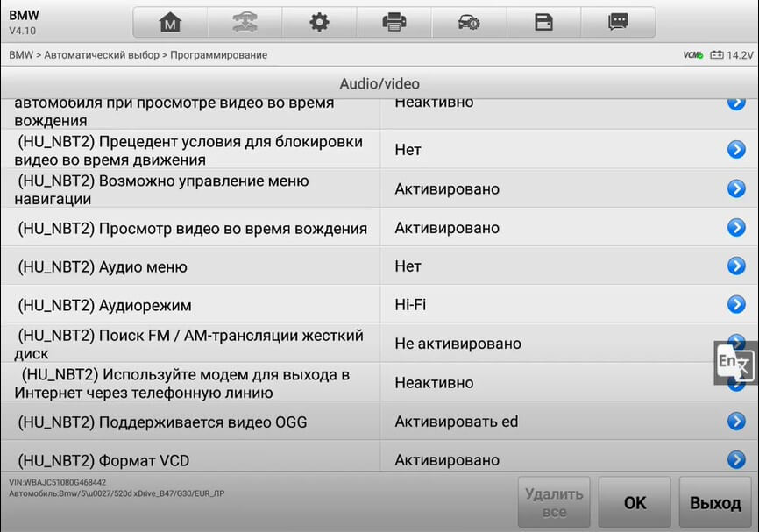The height and width of the screenshot is (532, 759).
Task: Open the car diagnostics gear icon
Action: coord(469,22)
